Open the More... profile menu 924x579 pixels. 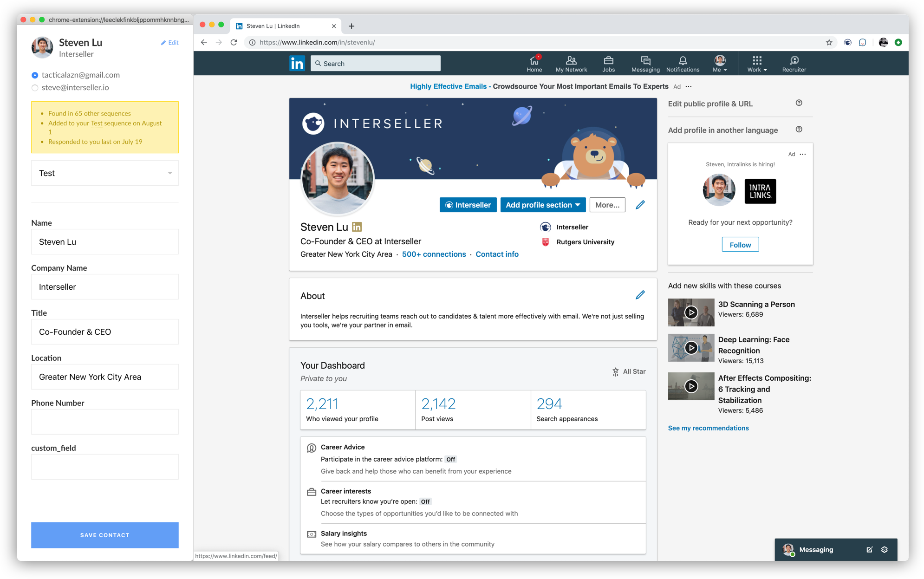click(x=607, y=205)
